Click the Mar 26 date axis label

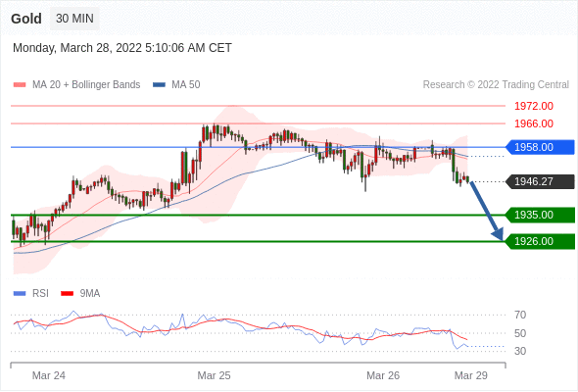point(383,375)
